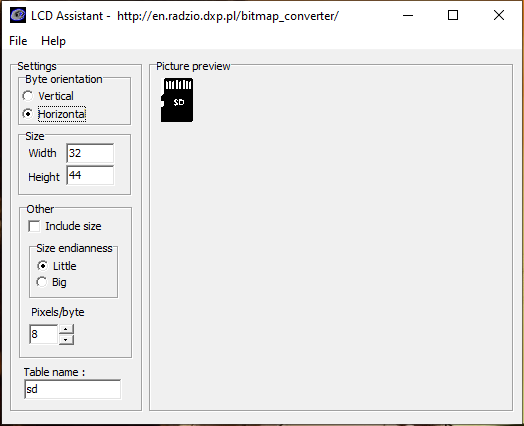
Task: Click the SD card picture preview thumbnail
Action: coord(177,100)
